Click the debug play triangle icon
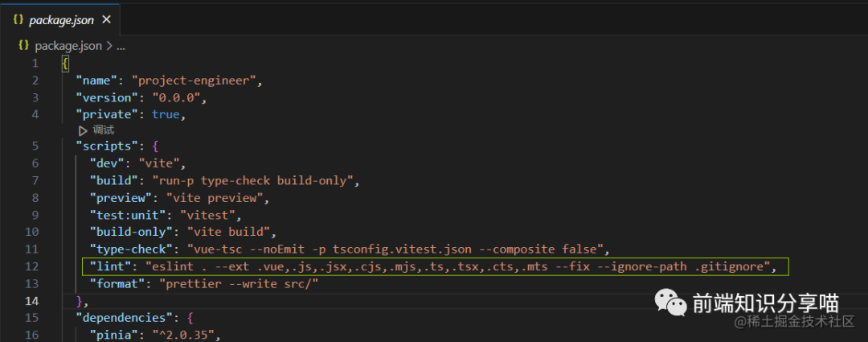The image size is (868, 342). [x=83, y=131]
